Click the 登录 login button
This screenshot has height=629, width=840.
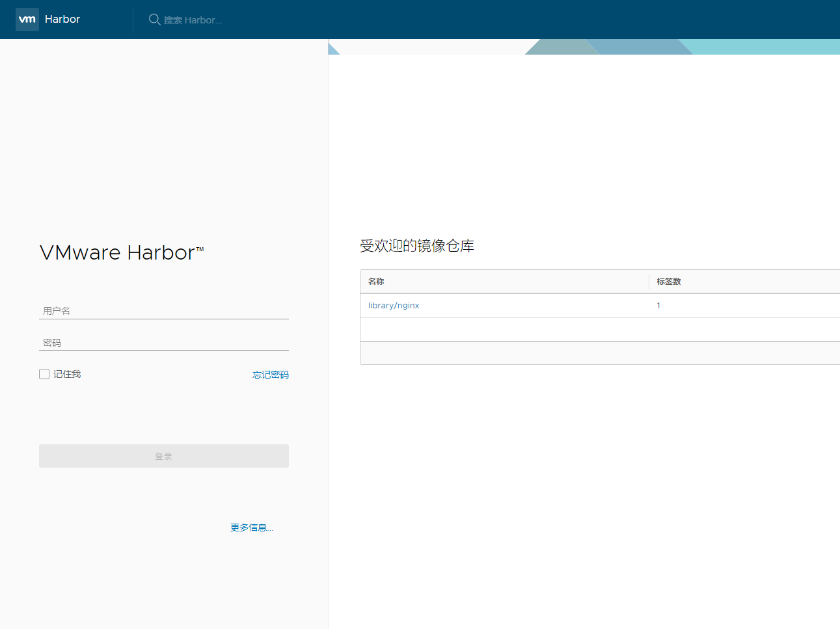coord(164,456)
